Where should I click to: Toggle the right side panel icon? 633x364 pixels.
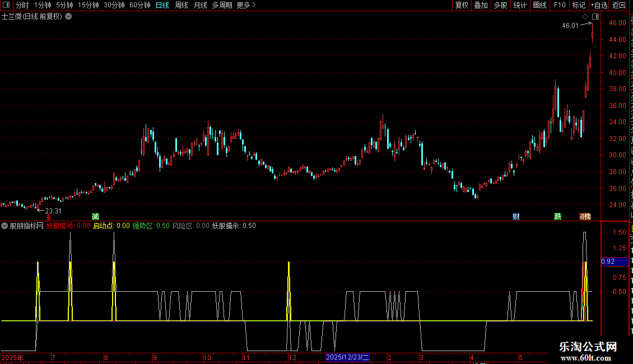pos(595,17)
